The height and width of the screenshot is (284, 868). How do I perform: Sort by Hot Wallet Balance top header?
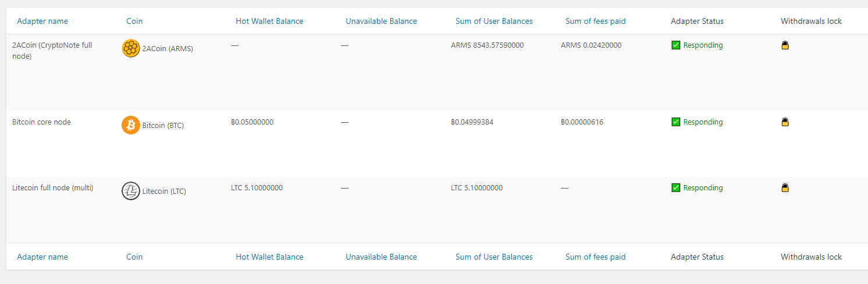pos(269,21)
